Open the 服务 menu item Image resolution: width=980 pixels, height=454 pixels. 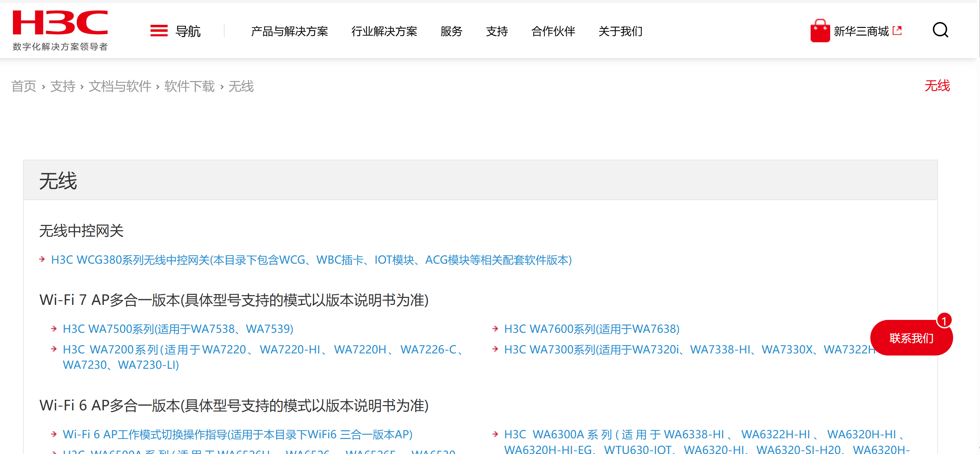(x=451, y=31)
